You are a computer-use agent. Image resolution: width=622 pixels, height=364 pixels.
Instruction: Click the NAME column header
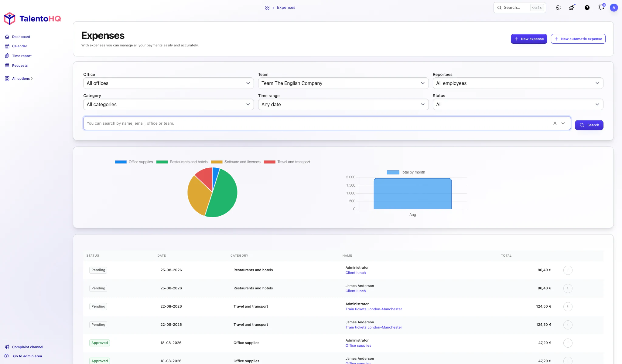pos(347,256)
